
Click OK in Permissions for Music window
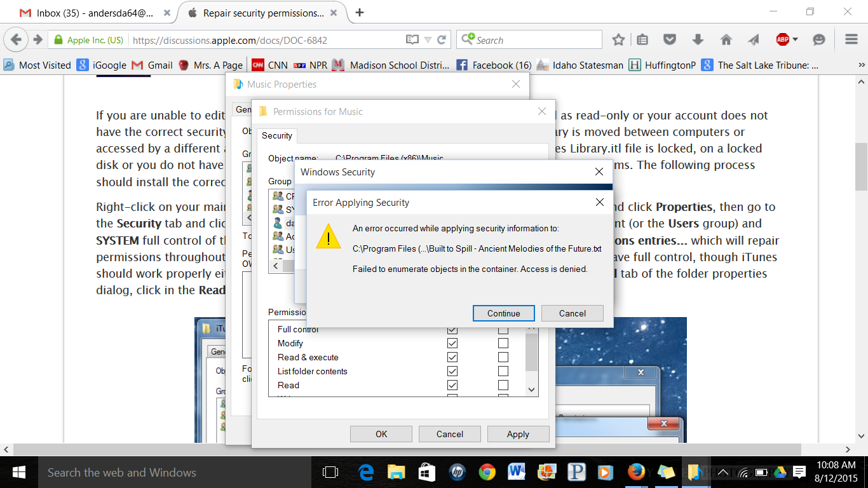[381, 434]
